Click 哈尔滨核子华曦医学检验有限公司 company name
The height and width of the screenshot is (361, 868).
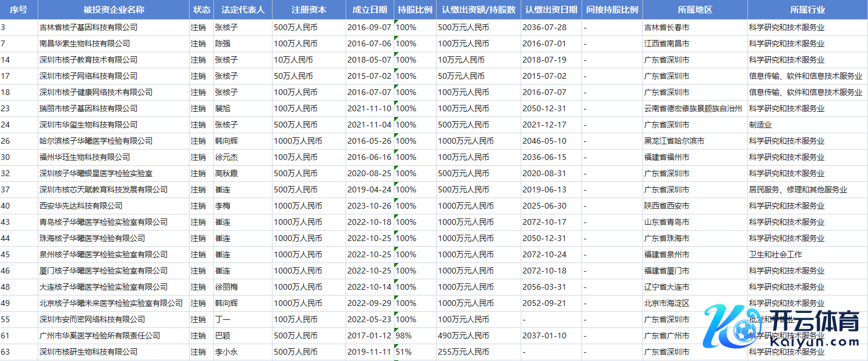(x=96, y=141)
